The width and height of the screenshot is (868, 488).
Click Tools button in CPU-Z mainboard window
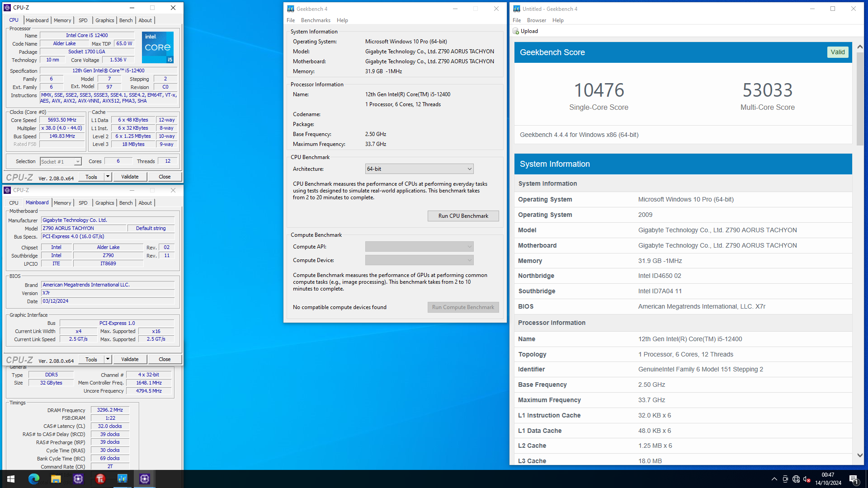click(91, 359)
